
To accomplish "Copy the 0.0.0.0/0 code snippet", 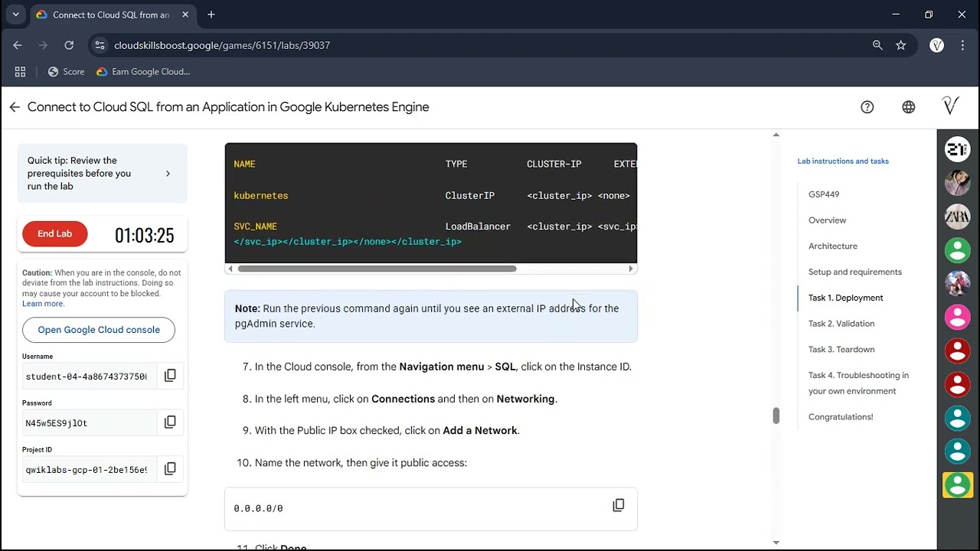I will coord(618,505).
